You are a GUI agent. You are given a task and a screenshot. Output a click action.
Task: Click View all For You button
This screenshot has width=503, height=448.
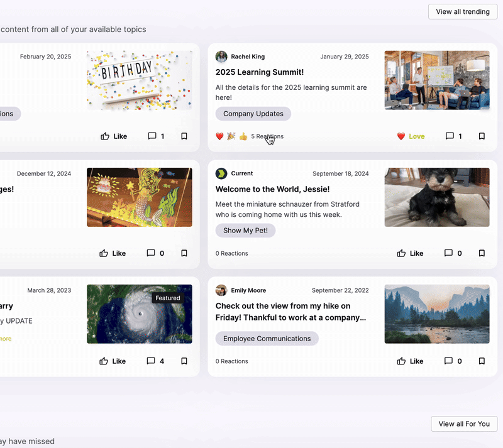tap(464, 424)
